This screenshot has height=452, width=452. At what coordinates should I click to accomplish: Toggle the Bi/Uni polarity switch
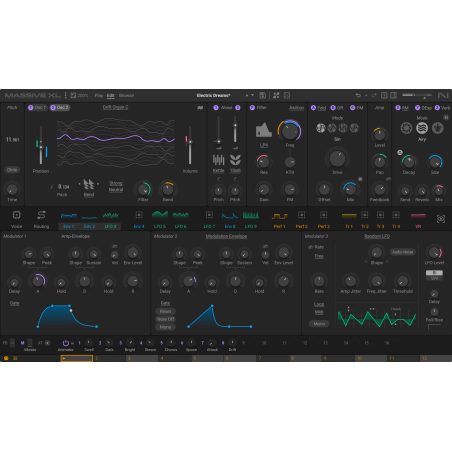434,275
